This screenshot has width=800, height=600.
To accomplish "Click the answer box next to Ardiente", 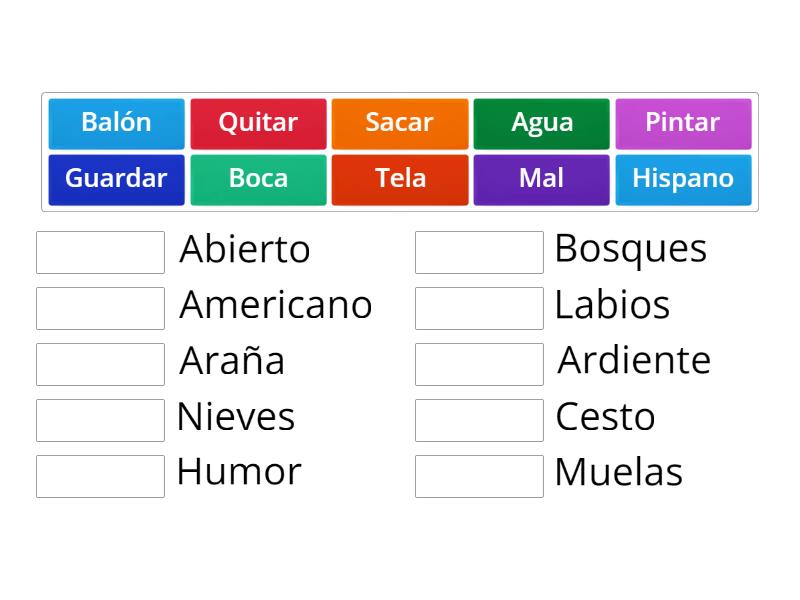I will [479, 364].
